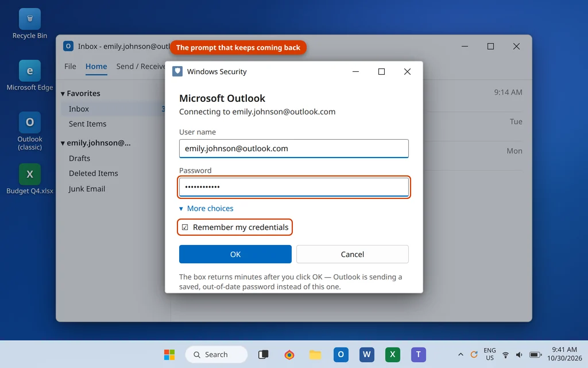Image resolution: width=588 pixels, height=368 pixels.
Task: Open Wi-Fi network settings in tray
Action: (x=505, y=354)
